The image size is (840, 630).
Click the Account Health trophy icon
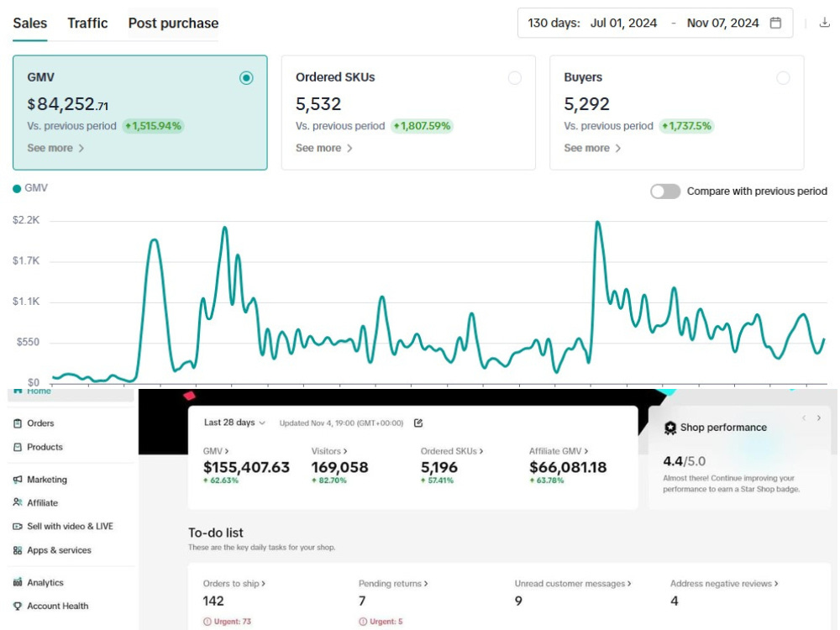coord(18,606)
